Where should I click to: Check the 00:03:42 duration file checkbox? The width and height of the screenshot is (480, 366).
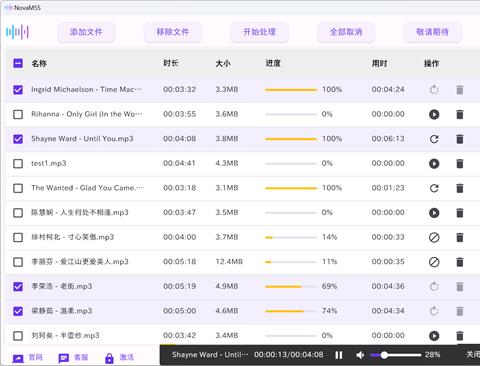click(x=18, y=336)
